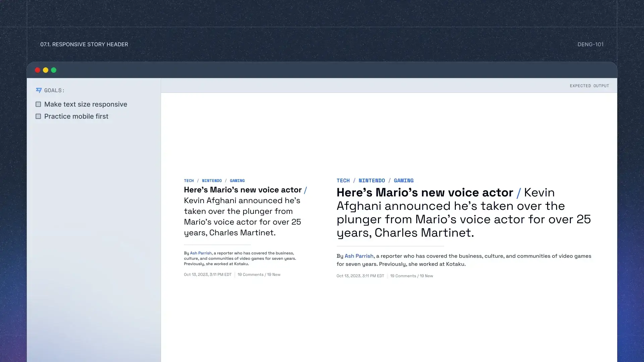Image resolution: width=644 pixels, height=362 pixels.
Task: Click '19 Comments / 19 New' in large header
Action: 412,276
